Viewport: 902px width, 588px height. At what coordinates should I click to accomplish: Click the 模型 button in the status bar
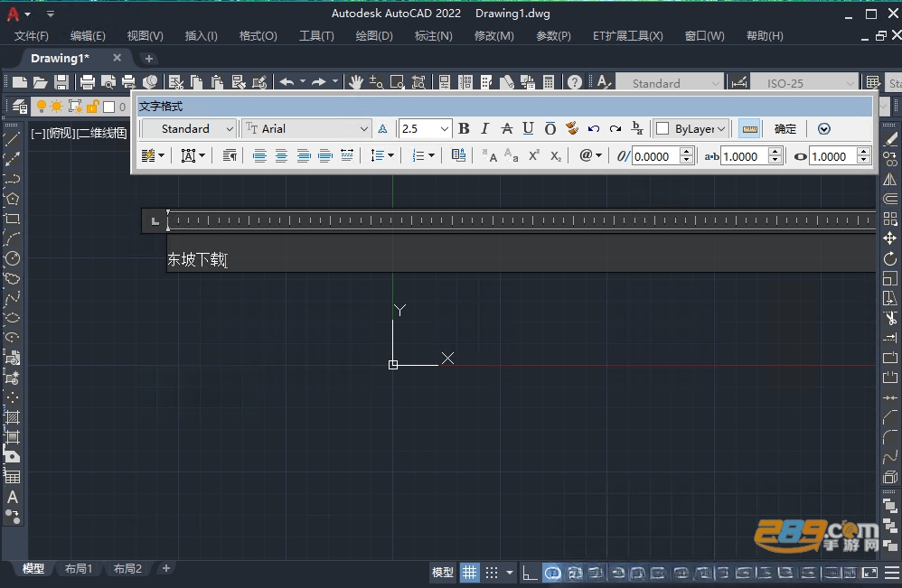442,573
